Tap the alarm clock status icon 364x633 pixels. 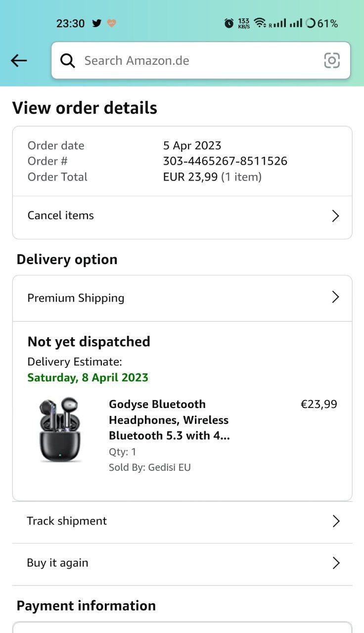tap(228, 23)
